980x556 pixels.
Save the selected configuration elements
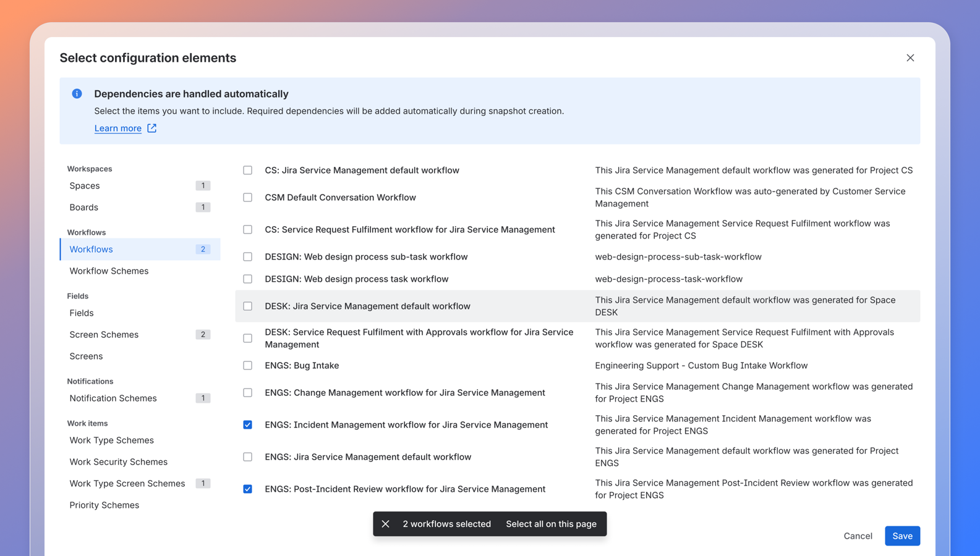902,536
